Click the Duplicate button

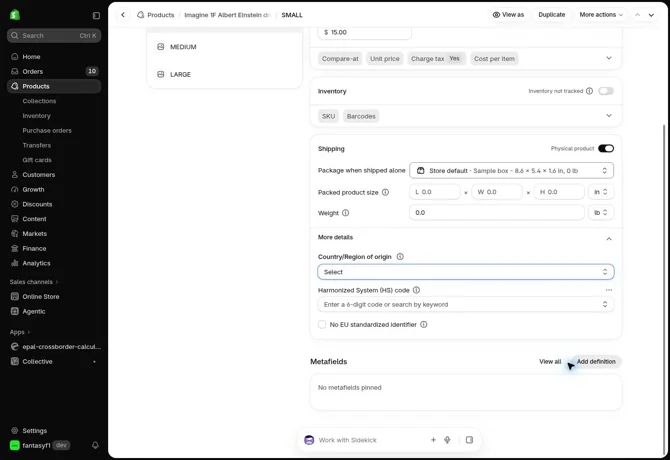(x=552, y=15)
